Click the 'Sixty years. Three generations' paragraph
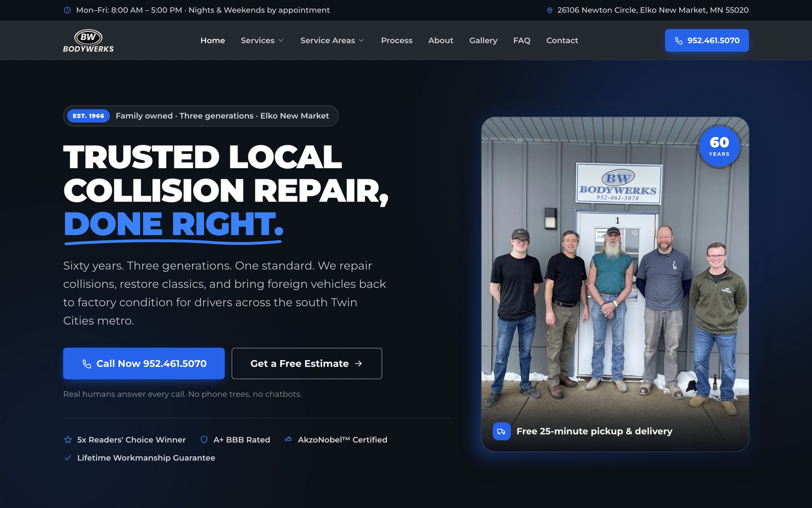812x508 pixels. pos(225,293)
